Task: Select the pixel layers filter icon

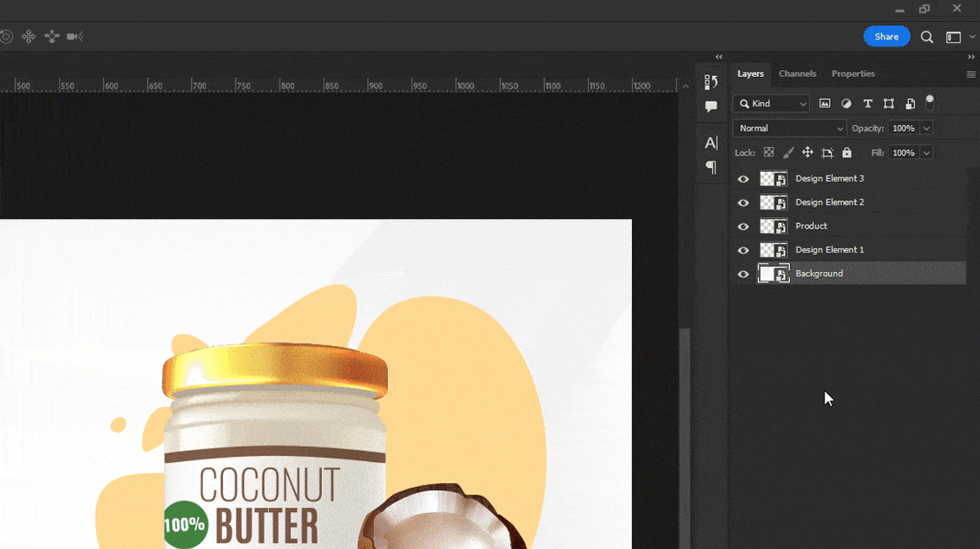Action: [x=825, y=103]
